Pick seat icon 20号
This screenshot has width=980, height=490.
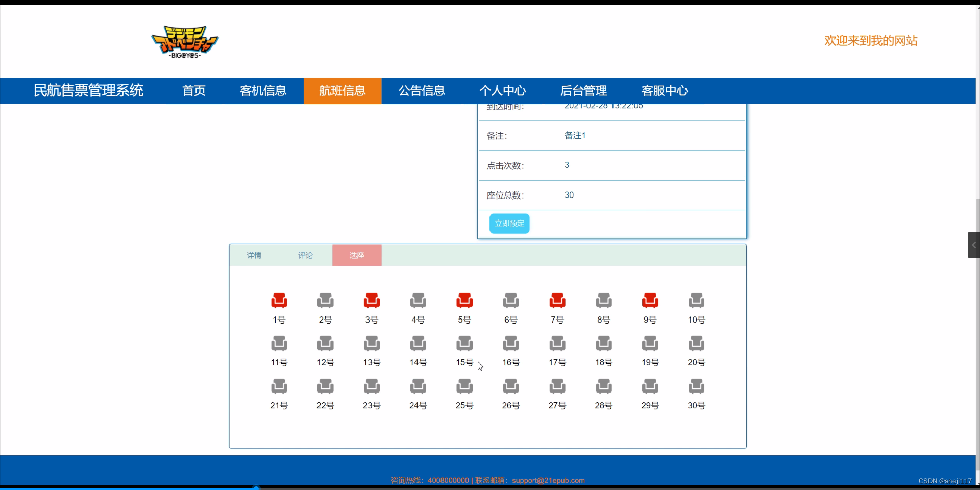(696, 344)
